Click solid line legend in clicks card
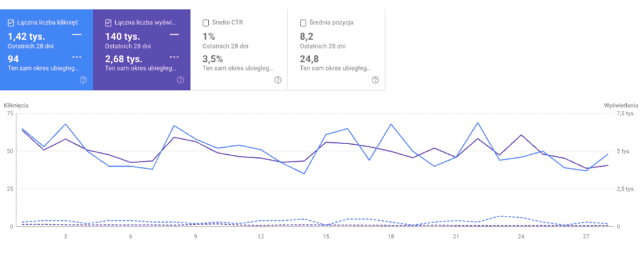The height and width of the screenshot is (258, 644). 77,35
